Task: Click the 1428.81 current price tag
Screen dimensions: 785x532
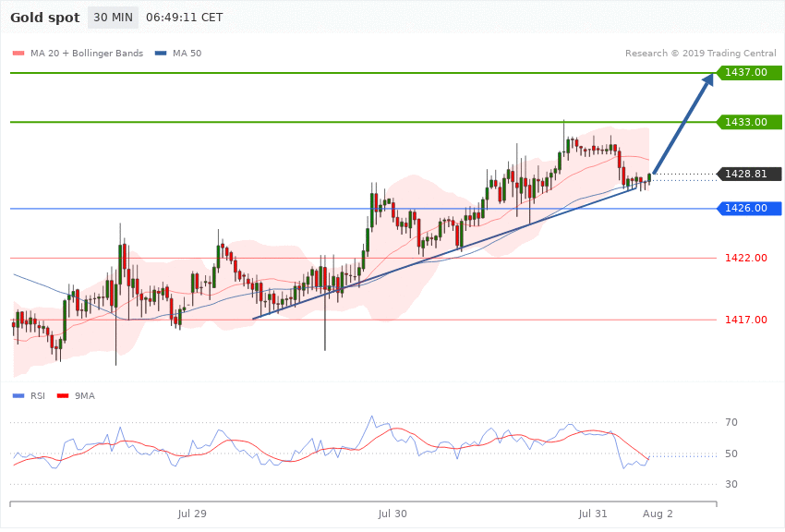Action: click(750, 175)
